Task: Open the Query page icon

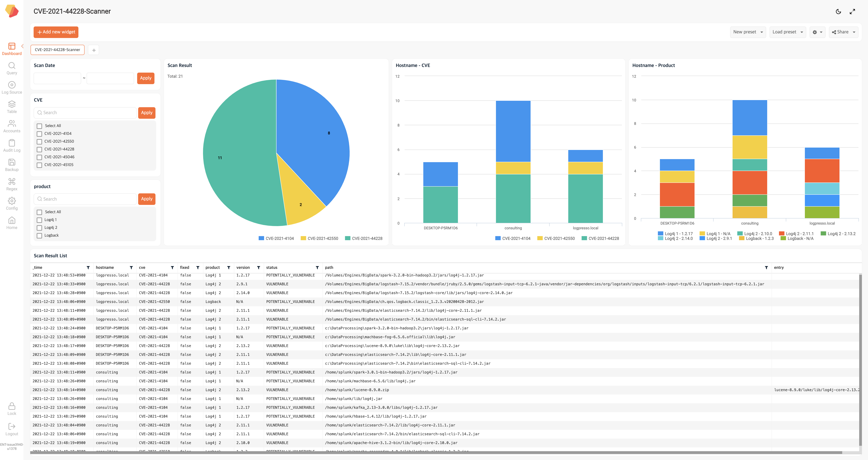Action: click(12, 66)
